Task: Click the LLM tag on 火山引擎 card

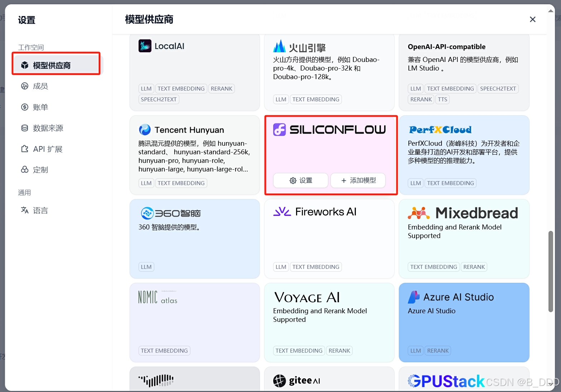Action: pyautogui.click(x=281, y=100)
